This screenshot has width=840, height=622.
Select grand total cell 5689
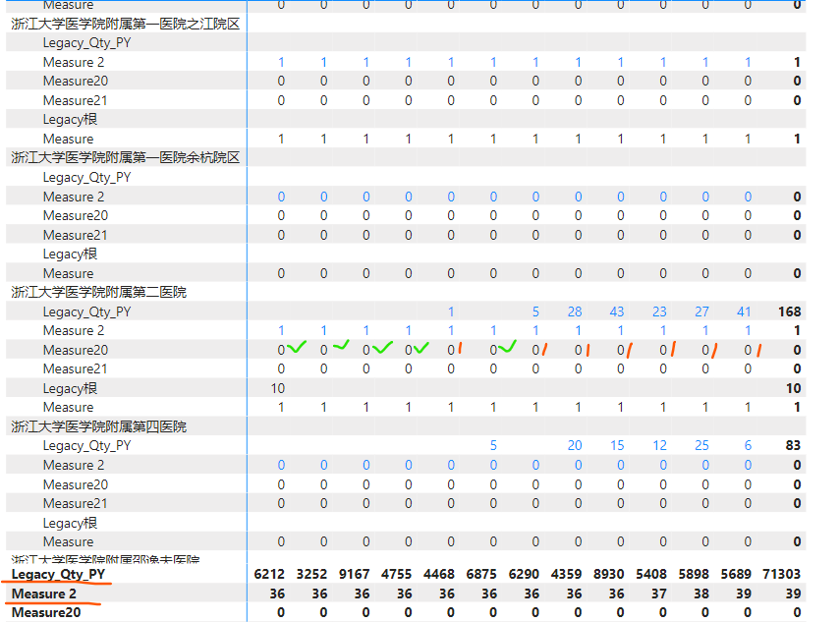736,574
